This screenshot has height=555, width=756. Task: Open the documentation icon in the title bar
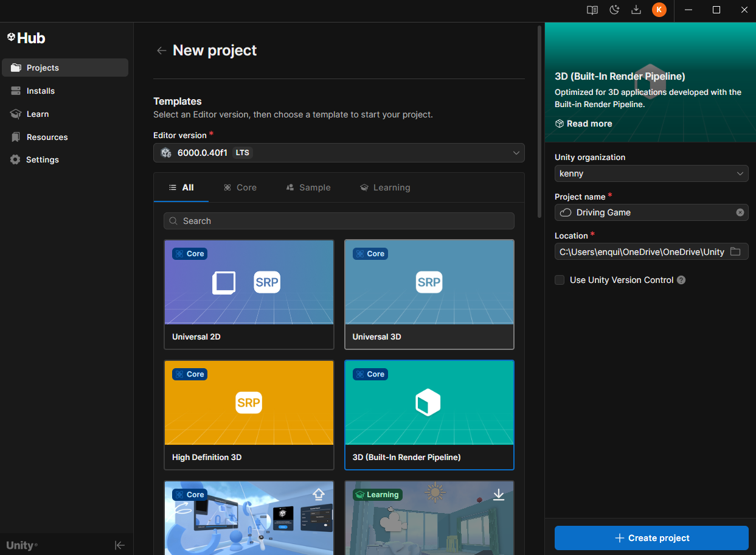(592, 10)
